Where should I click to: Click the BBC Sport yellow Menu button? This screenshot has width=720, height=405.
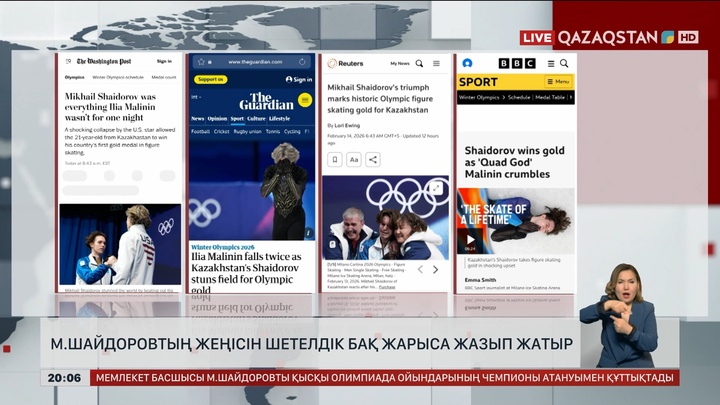click(558, 81)
